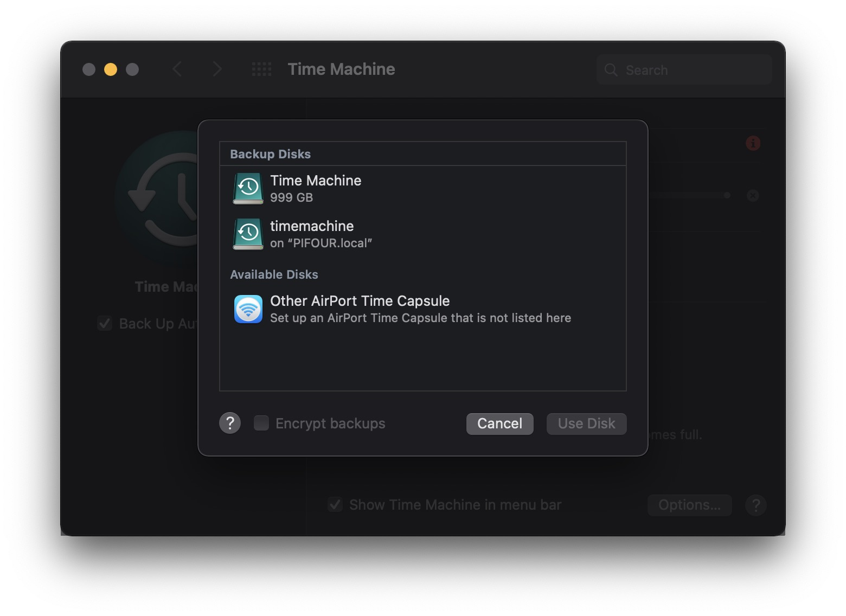
Task: Click the "Encrypt backups" label text
Action: 330,424
